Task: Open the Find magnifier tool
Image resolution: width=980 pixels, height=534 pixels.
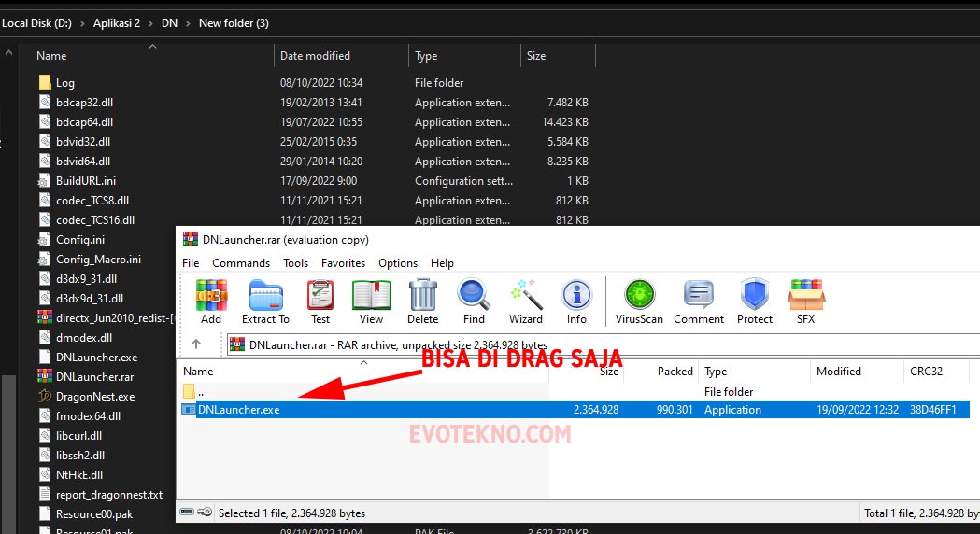Action: click(x=474, y=301)
